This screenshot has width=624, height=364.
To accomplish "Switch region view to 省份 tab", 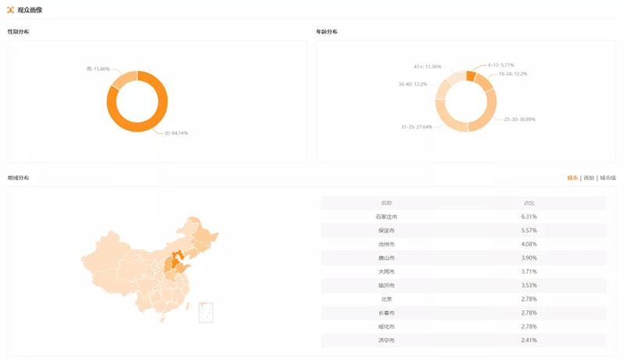I will (x=589, y=178).
